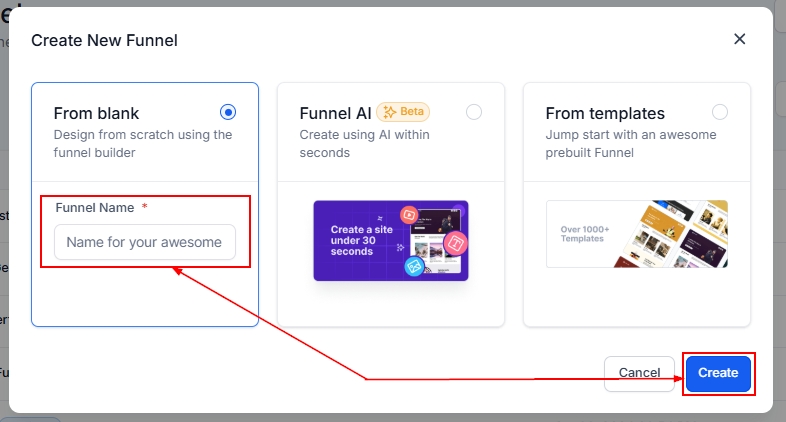Select the From templates radio button
Screen dimensions: 786x422
(x=720, y=112)
